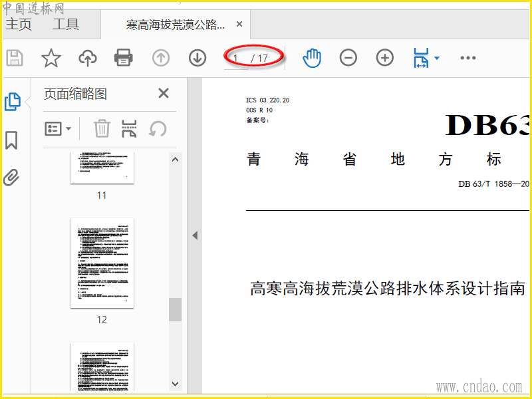Viewport: 532px width, 399px height.
Task: Open the 主页 tab
Action: click(19, 25)
